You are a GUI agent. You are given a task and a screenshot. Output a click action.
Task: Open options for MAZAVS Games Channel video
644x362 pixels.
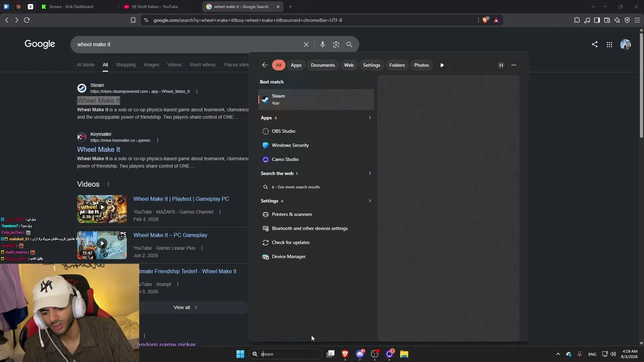click(x=220, y=212)
